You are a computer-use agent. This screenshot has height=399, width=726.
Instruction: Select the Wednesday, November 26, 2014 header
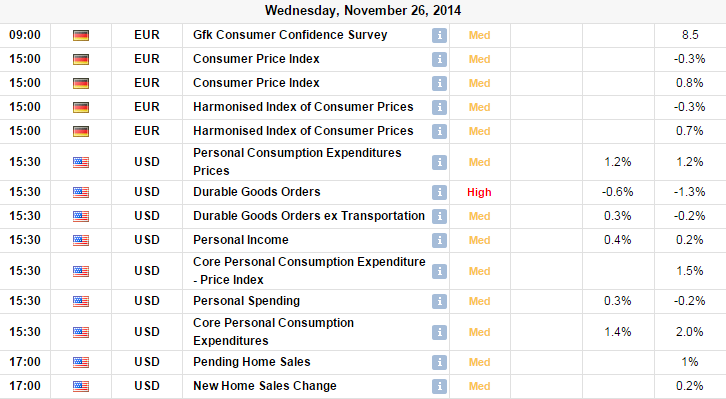tap(363, 11)
